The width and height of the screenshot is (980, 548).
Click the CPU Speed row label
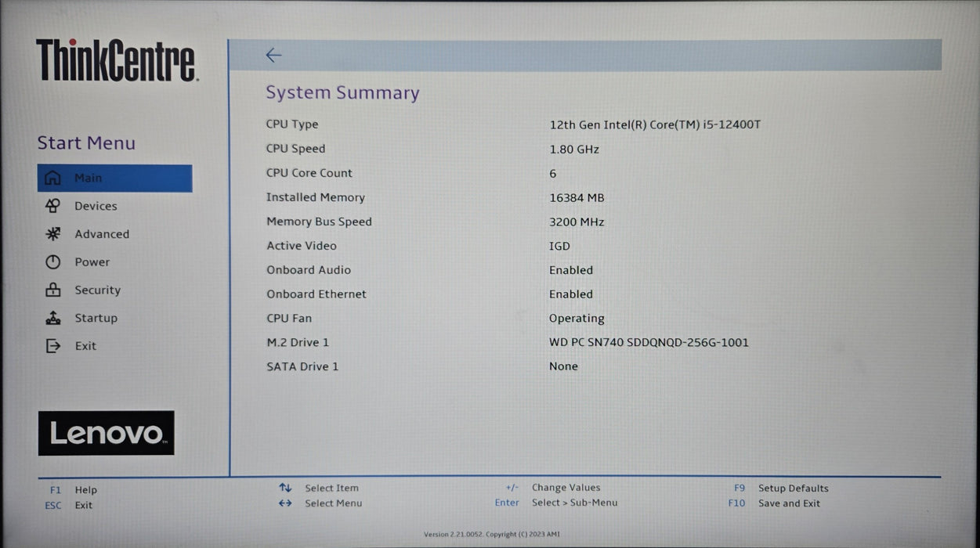(295, 149)
